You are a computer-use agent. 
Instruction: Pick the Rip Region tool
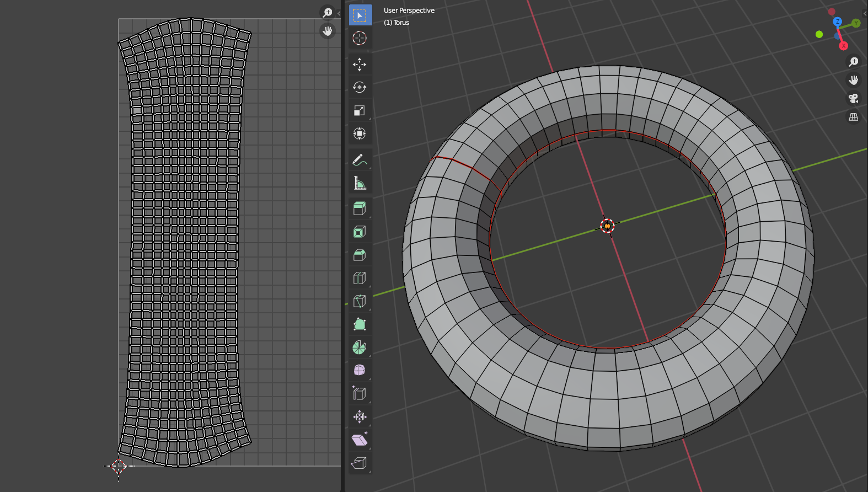pyautogui.click(x=360, y=463)
